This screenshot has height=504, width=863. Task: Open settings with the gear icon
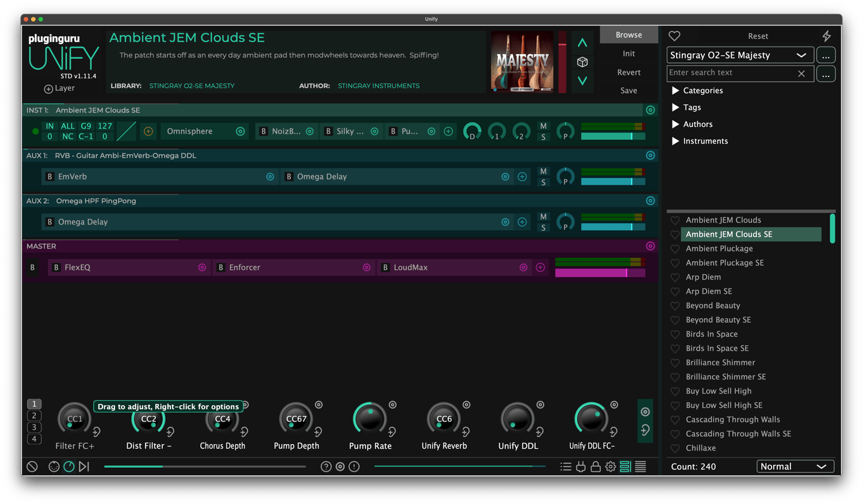pyautogui.click(x=610, y=467)
